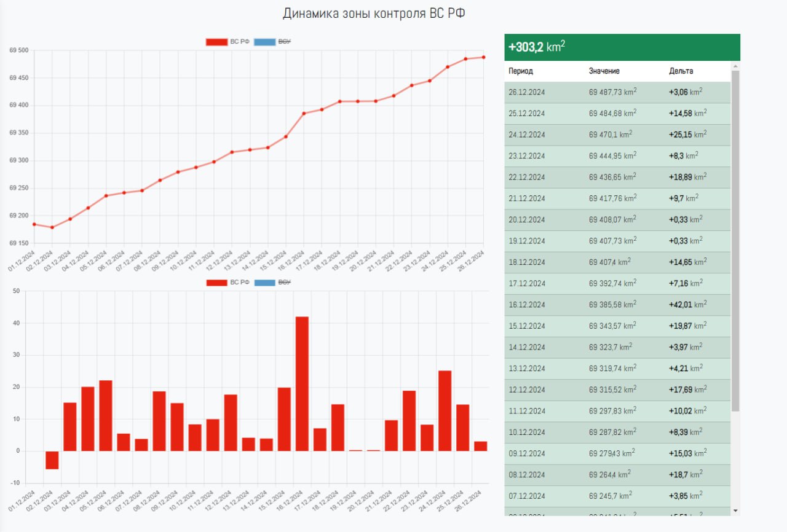Hide the blue ВСУ swatch in bar chart legend
The width and height of the screenshot is (787, 532).
coord(264,283)
